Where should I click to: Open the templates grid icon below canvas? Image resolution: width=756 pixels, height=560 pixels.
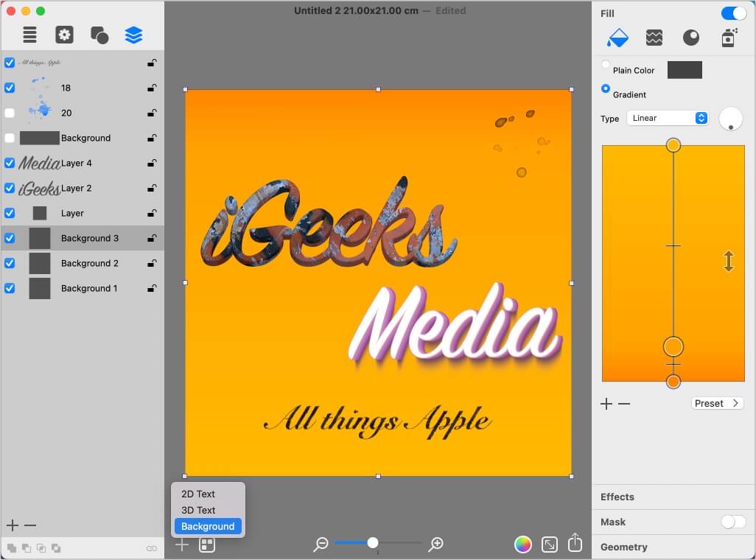pyautogui.click(x=207, y=545)
